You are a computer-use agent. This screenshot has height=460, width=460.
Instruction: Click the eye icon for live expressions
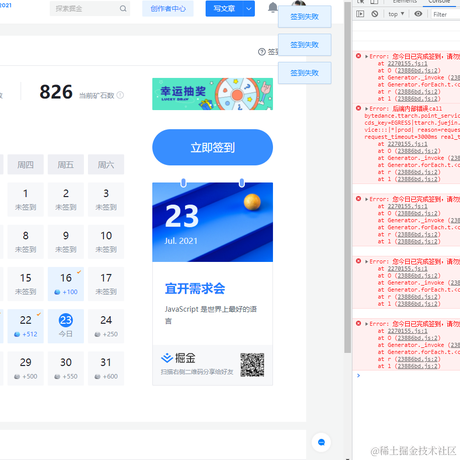(x=418, y=14)
